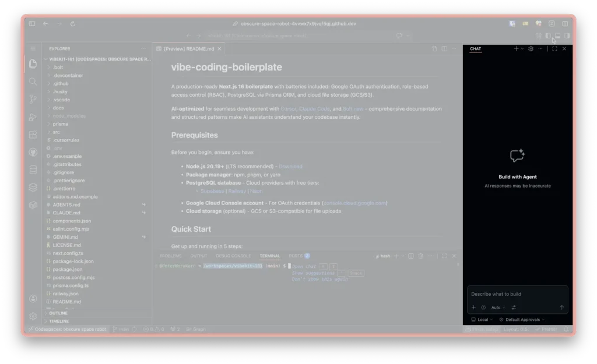This screenshot has height=364, width=597.
Task: Open the Supabase link in README
Action: (x=212, y=192)
